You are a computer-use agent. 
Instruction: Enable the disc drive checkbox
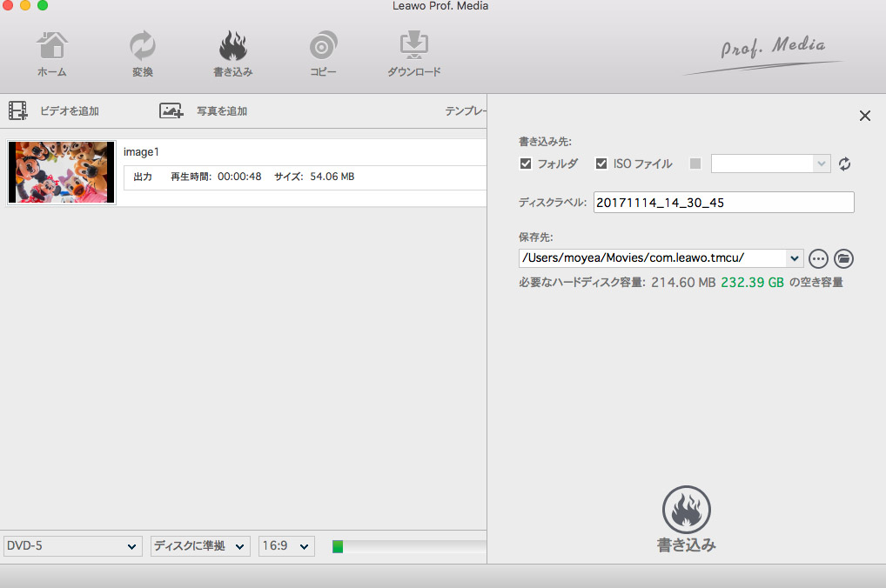695,164
